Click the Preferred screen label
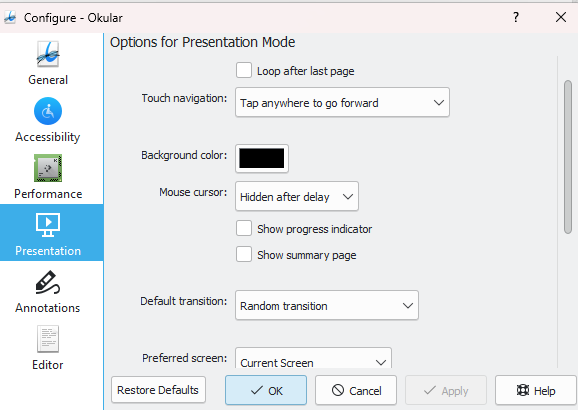Viewport: 578px width, 410px height. (x=185, y=358)
